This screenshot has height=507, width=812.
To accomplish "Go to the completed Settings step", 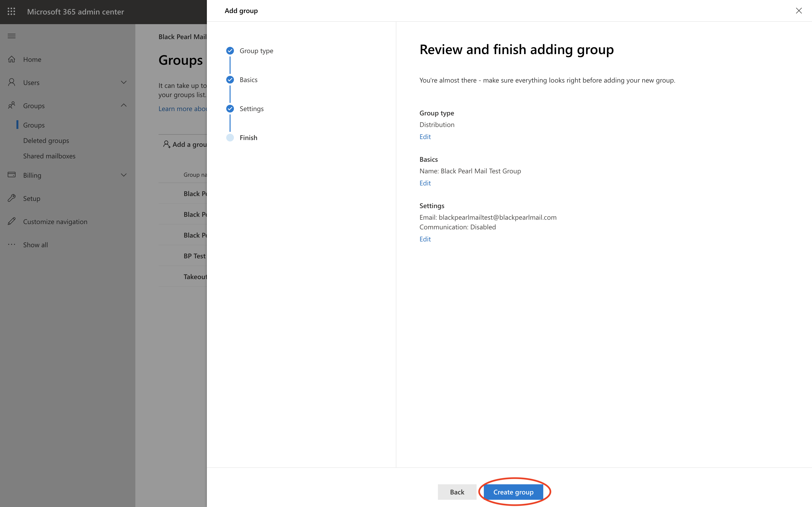I will click(251, 109).
